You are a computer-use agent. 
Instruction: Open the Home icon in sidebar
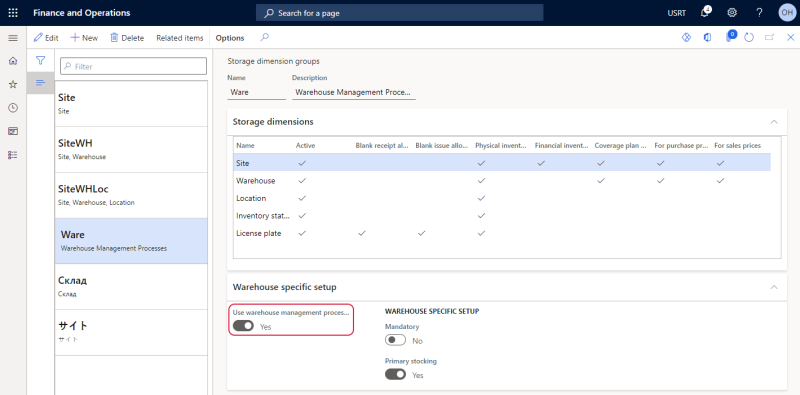pyautogui.click(x=13, y=61)
